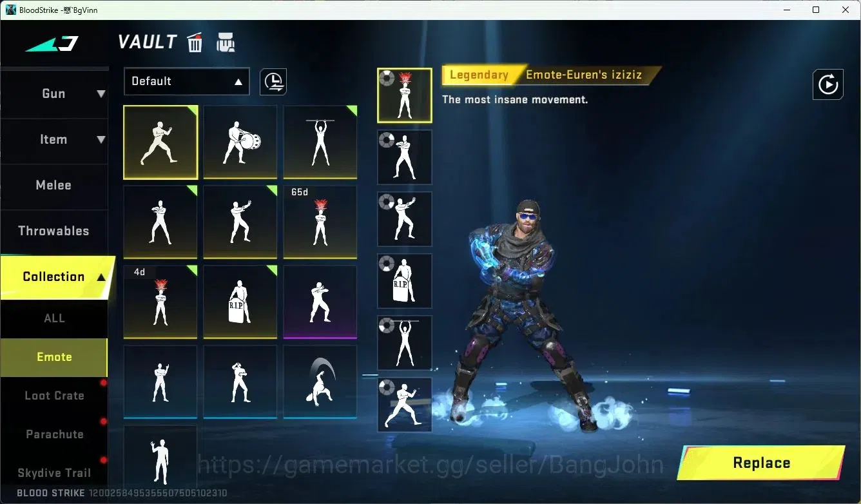Open the Default sorting dropdown
Viewport: 861px width, 504px height.
tap(187, 82)
